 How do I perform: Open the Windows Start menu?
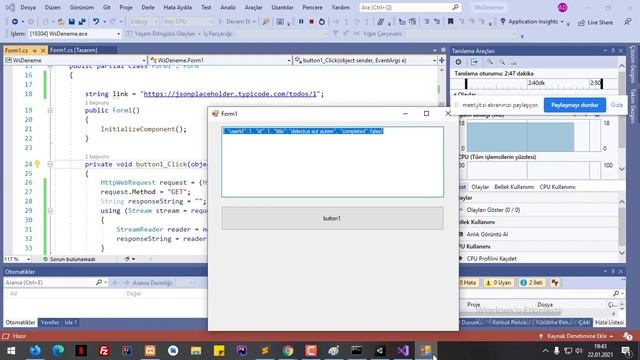[11, 351]
